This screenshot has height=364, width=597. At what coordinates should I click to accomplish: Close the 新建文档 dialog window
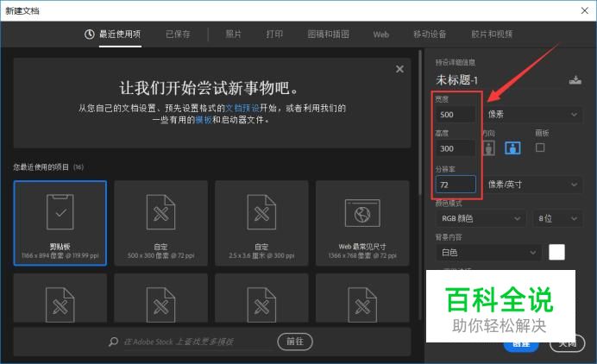coord(585,10)
